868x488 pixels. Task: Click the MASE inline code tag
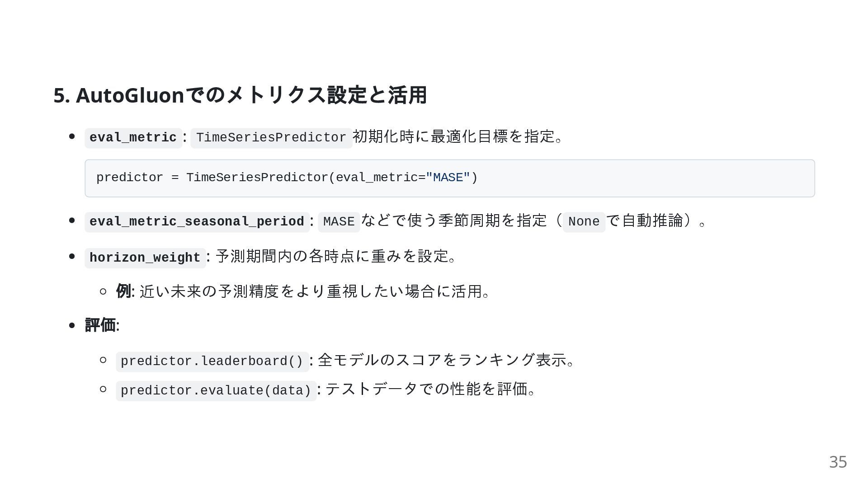(x=339, y=222)
